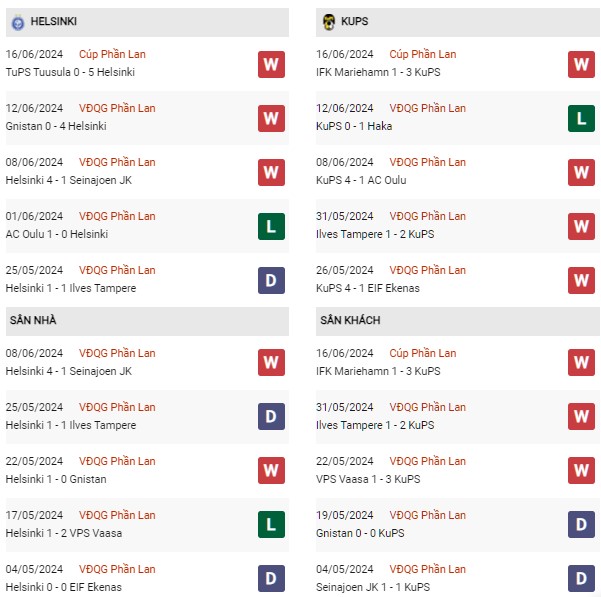Open the Cúp Phần Lan link in KuPS's top form list
The height and width of the screenshot is (597, 601).
[x=423, y=54]
